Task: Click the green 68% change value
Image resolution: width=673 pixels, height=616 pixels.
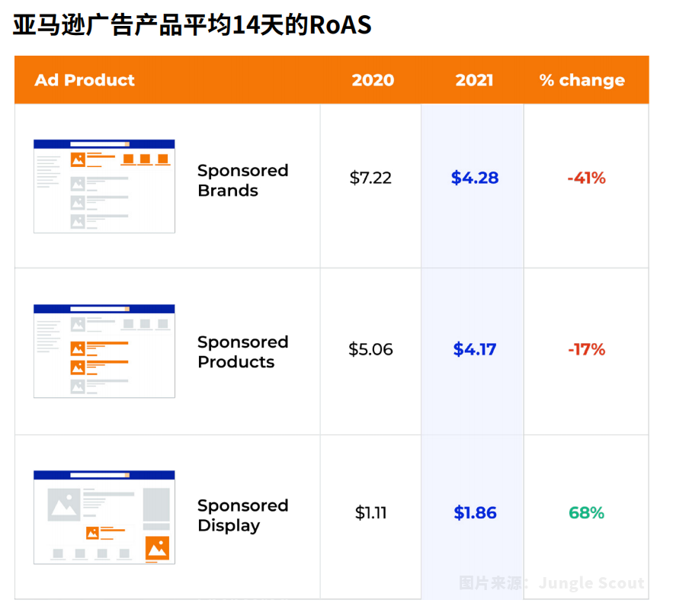Action: [586, 513]
